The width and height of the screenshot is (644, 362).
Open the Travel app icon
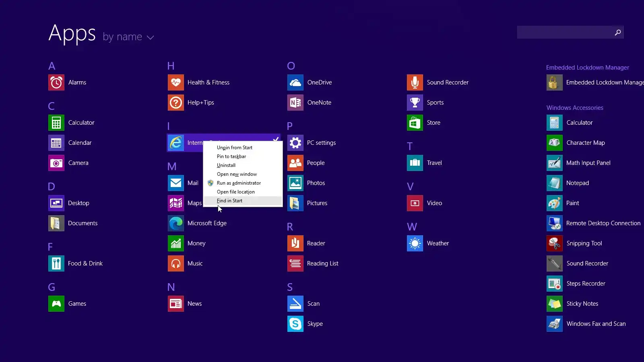click(415, 163)
